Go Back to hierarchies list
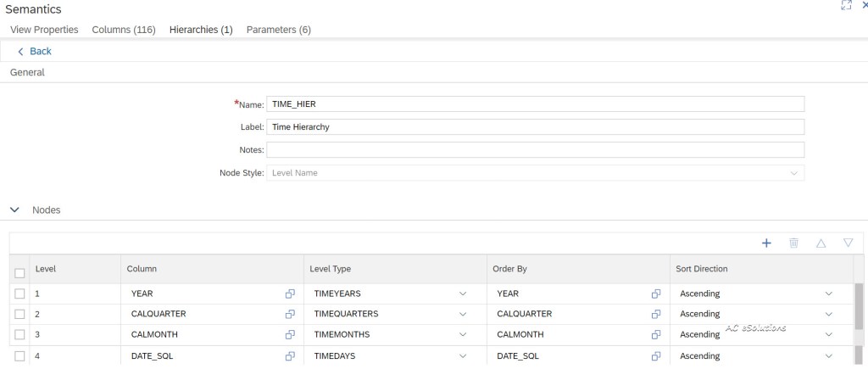This screenshot has width=868, height=369. [35, 51]
